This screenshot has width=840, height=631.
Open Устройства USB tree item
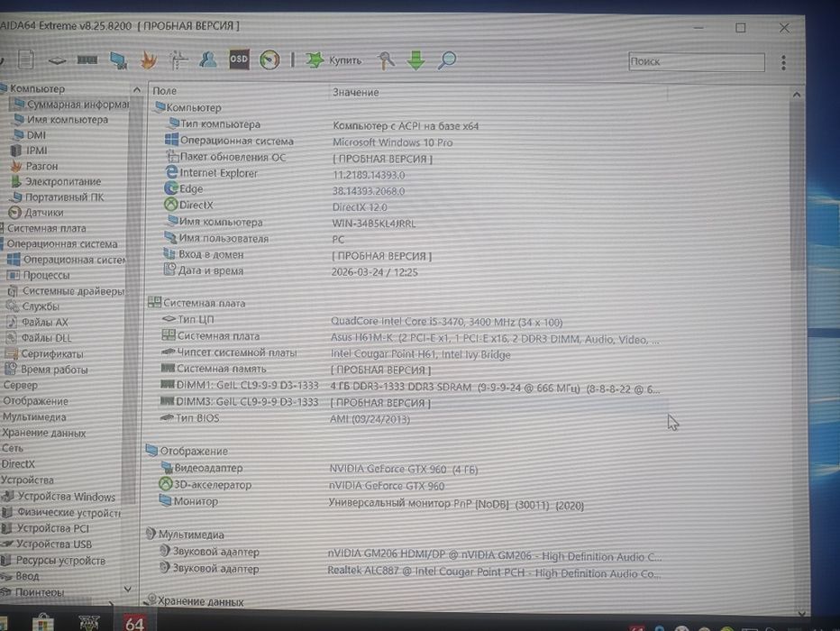pos(47,544)
